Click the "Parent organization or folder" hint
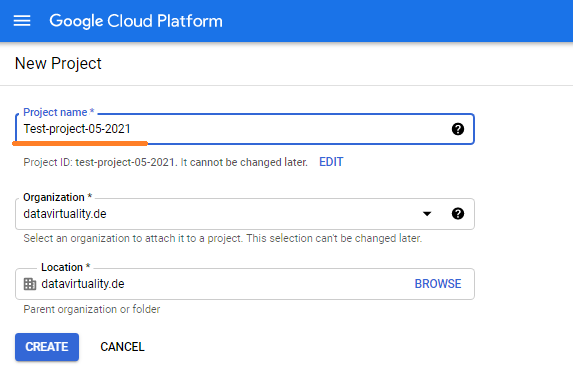The height and width of the screenshot is (378, 574). click(92, 309)
